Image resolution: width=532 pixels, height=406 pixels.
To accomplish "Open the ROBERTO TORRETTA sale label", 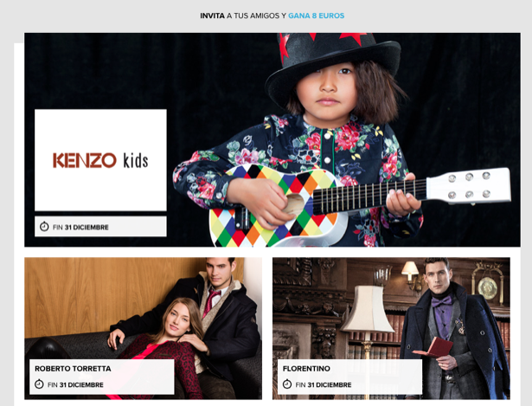I will coord(102,377).
